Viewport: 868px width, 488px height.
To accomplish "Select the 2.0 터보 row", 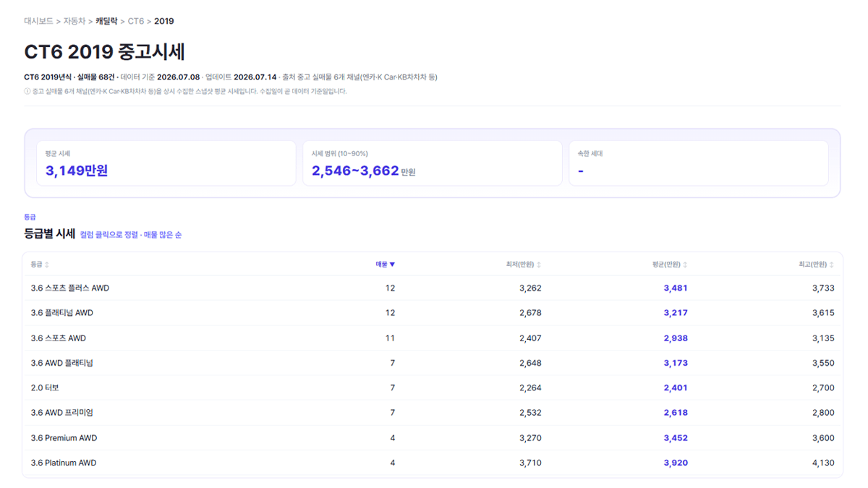I will pyautogui.click(x=433, y=388).
